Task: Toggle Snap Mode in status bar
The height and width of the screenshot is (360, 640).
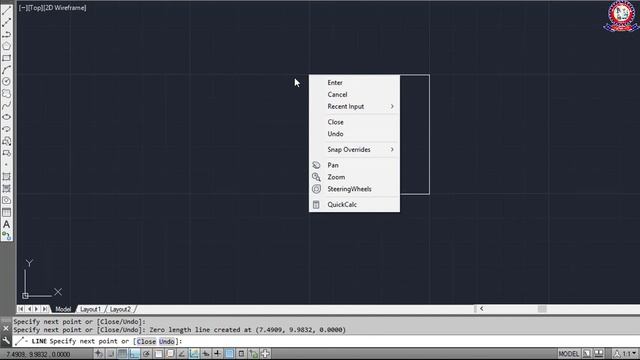Action: pyautogui.click(x=111, y=353)
